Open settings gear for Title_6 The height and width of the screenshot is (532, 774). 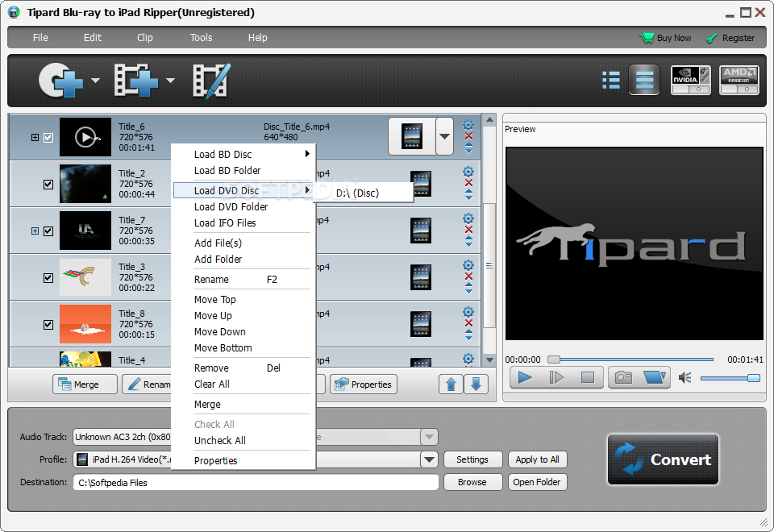tap(468, 126)
